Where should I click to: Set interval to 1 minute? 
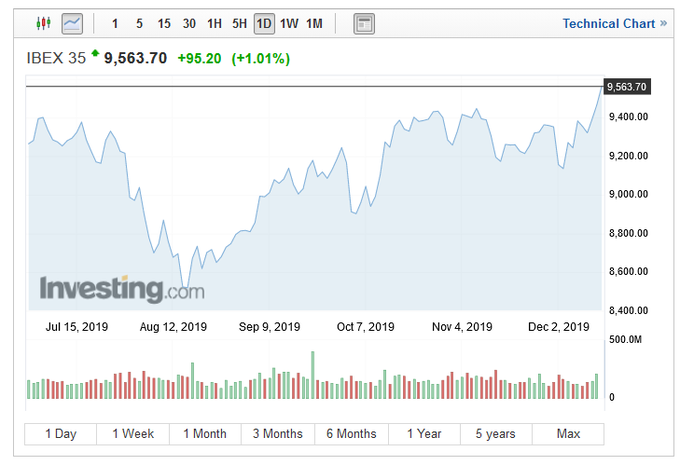click(115, 23)
